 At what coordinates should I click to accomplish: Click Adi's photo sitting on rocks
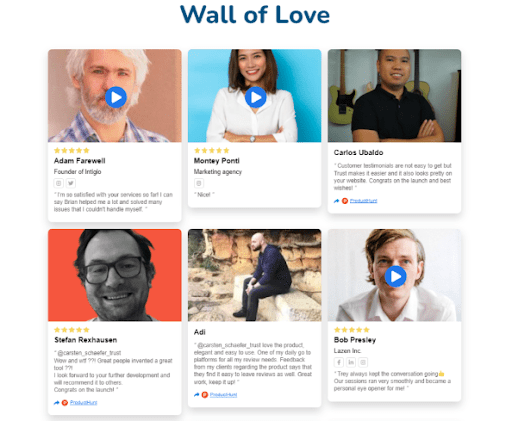(255, 275)
